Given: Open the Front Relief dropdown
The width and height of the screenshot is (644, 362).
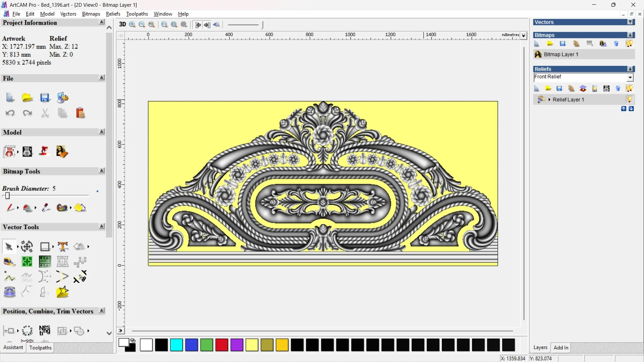Looking at the screenshot, I should (630, 77).
